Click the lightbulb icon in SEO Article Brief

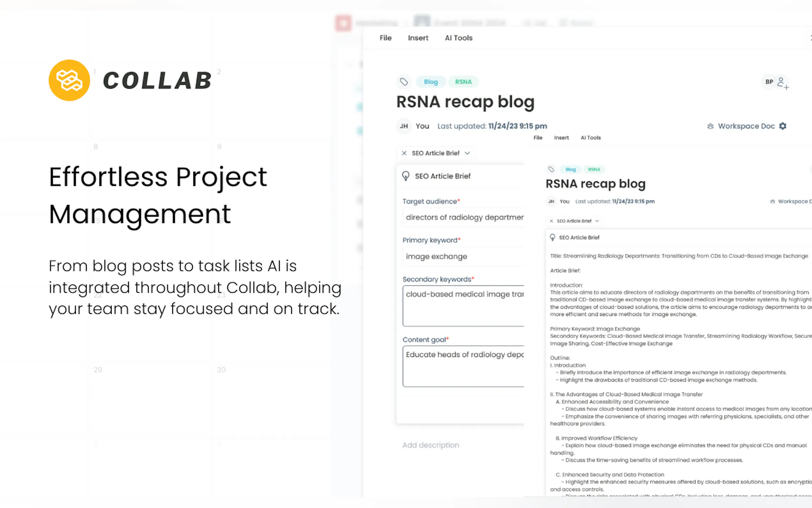(x=406, y=176)
